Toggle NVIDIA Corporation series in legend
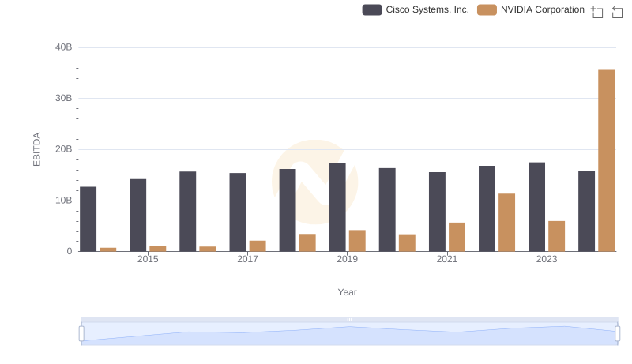This screenshot has width=632, height=364. 531,9
